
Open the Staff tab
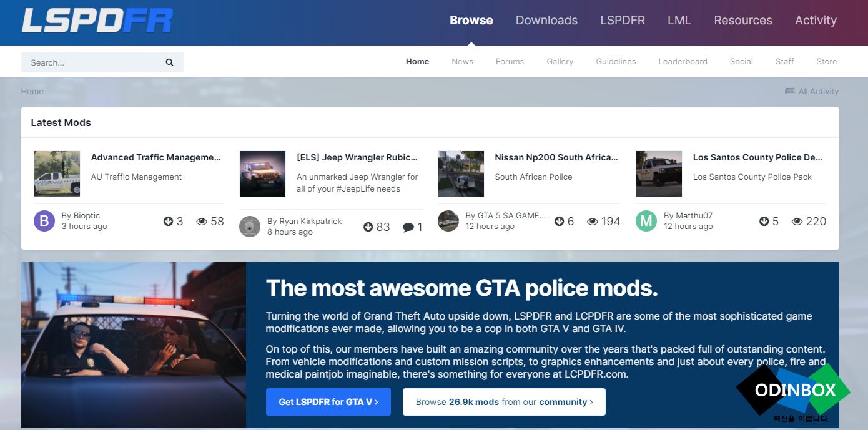[x=785, y=61]
